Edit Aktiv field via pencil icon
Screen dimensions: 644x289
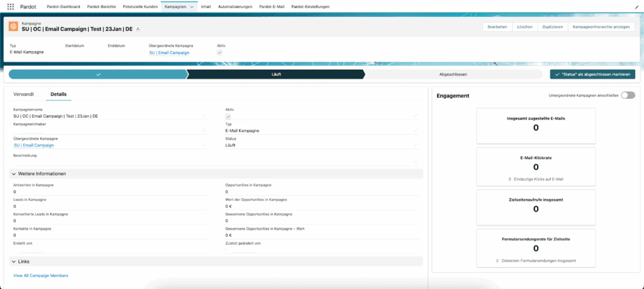[416, 116]
